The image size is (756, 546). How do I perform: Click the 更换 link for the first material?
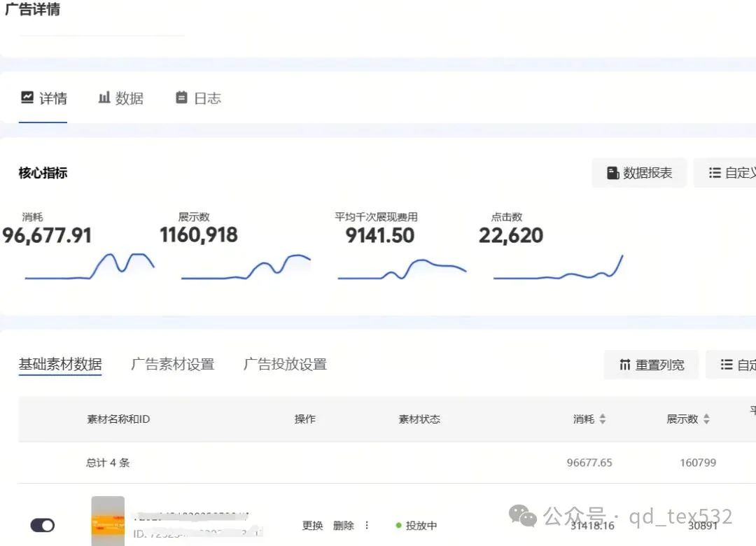(312, 525)
